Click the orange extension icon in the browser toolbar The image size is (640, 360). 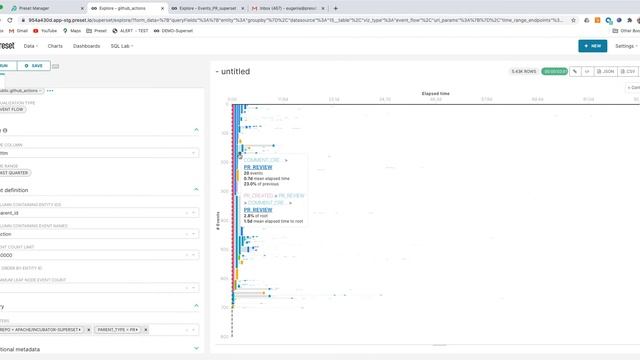598,20
